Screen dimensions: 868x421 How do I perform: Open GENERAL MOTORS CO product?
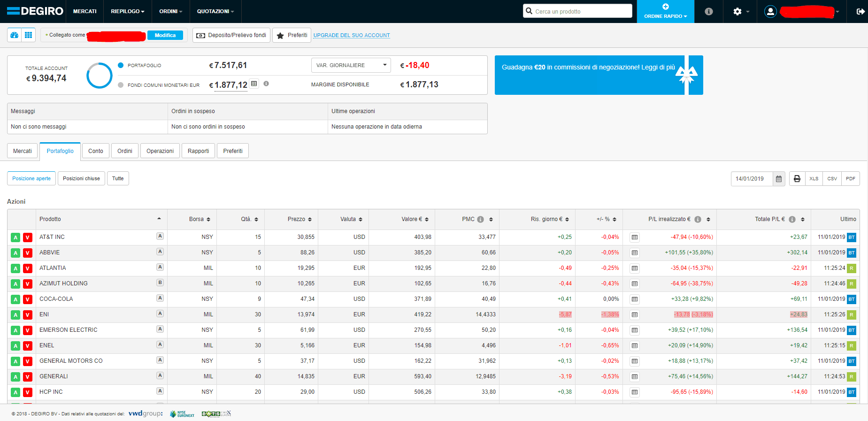[x=71, y=361]
